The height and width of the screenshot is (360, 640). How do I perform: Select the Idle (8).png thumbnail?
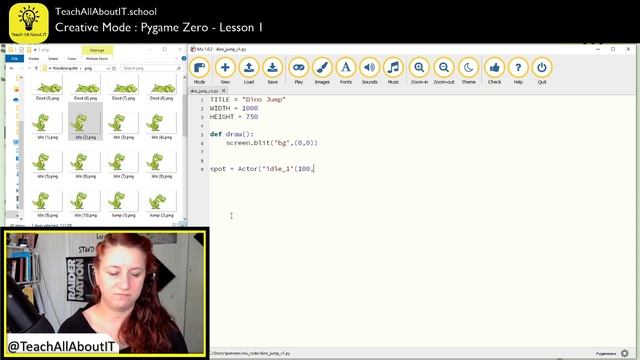[x=161, y=165]
